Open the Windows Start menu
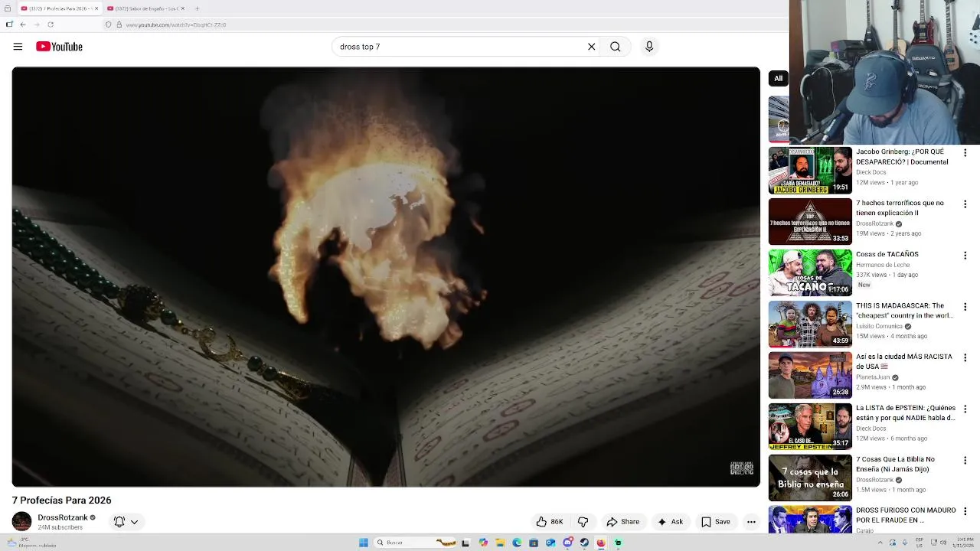980x551 pixels. (x=364, y=543)
